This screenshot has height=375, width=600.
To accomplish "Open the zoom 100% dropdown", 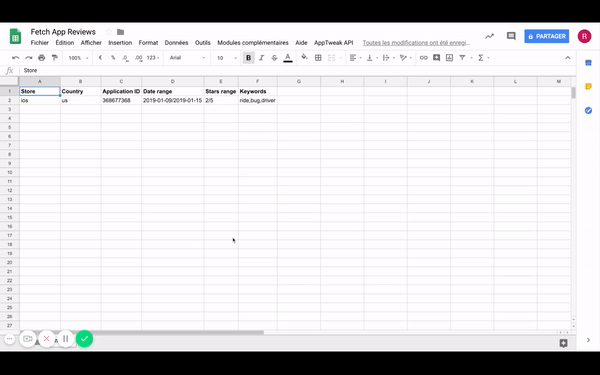I will coord(78,58).
